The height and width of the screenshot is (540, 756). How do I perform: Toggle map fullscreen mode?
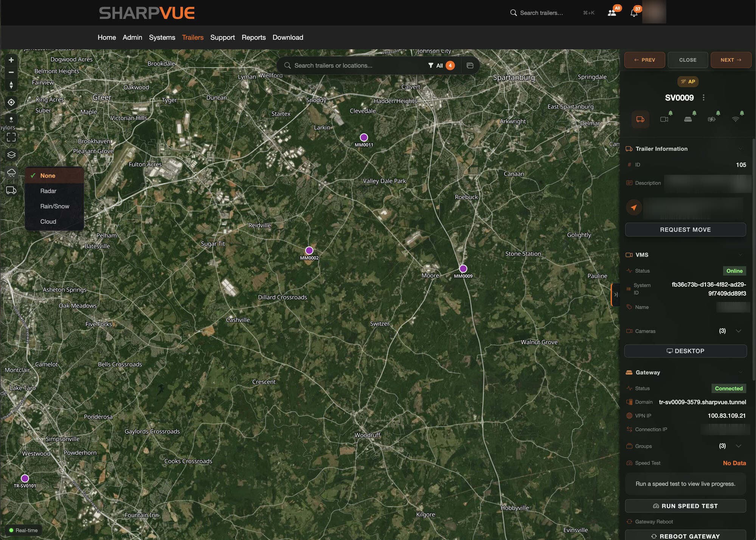(11, 137)
